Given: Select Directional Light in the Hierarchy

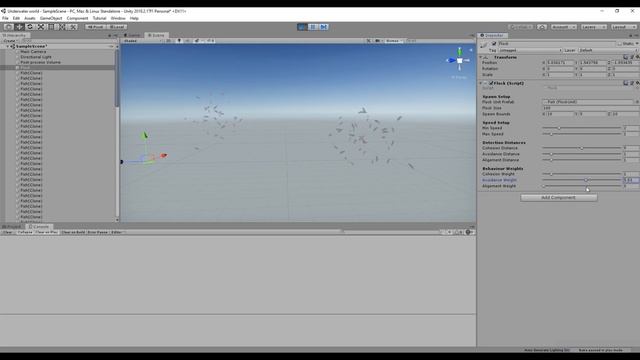Looking at the screenshot, I should coord(36,57).
